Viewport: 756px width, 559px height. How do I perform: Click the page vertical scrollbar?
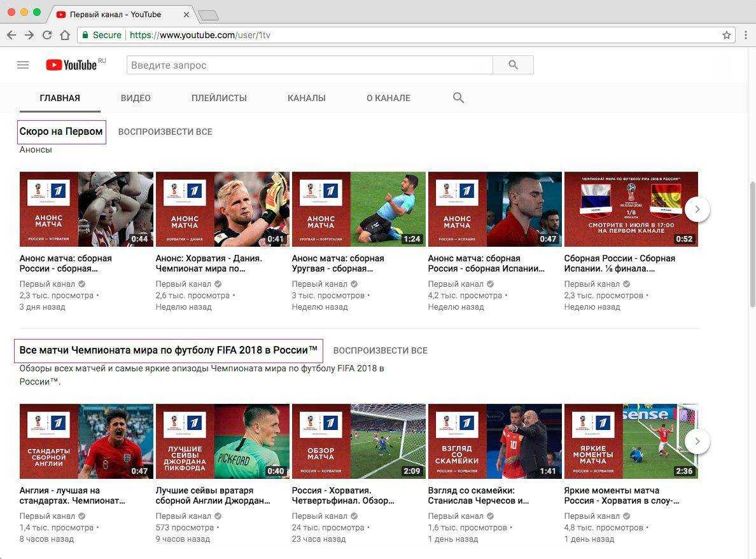752,244
